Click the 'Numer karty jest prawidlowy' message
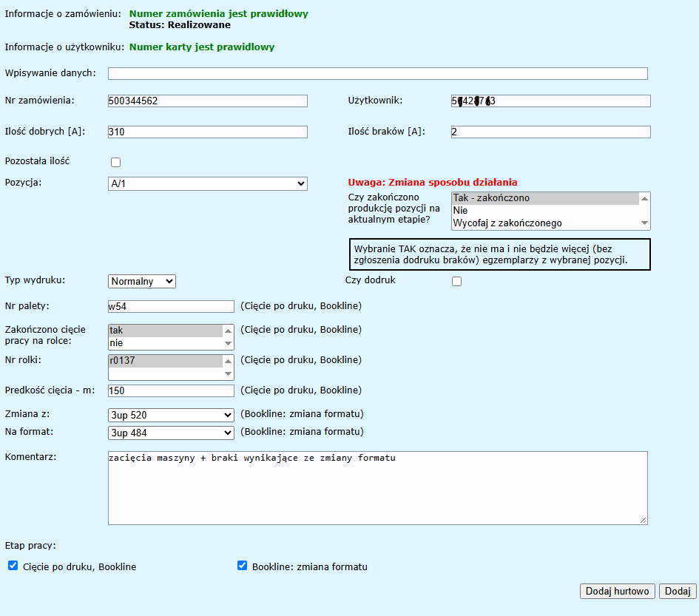 (202, 47)
